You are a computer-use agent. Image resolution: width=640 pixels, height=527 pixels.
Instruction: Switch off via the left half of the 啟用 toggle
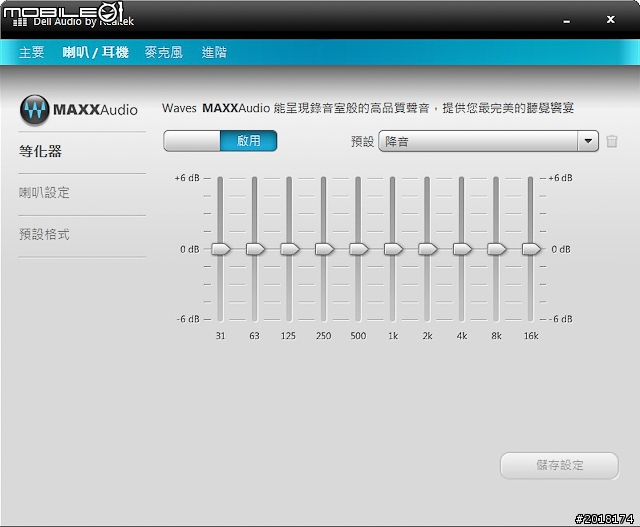[192, 141]
